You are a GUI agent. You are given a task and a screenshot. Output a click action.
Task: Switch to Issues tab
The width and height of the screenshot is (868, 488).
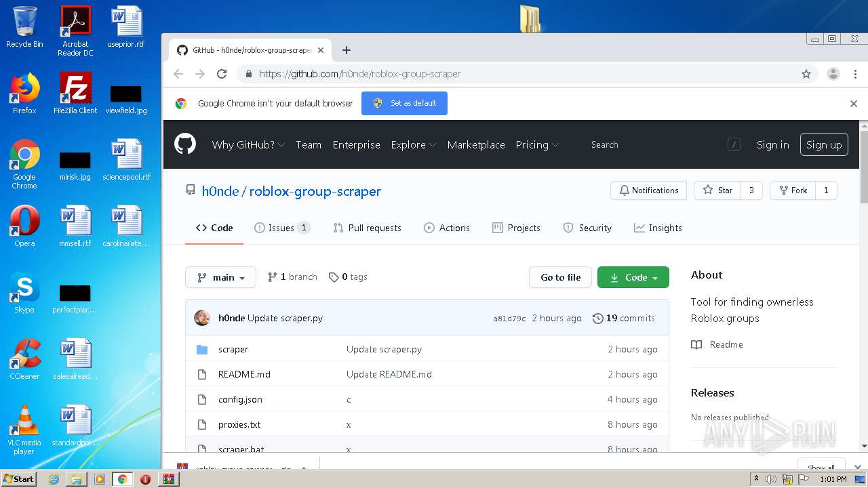[282, 228]
